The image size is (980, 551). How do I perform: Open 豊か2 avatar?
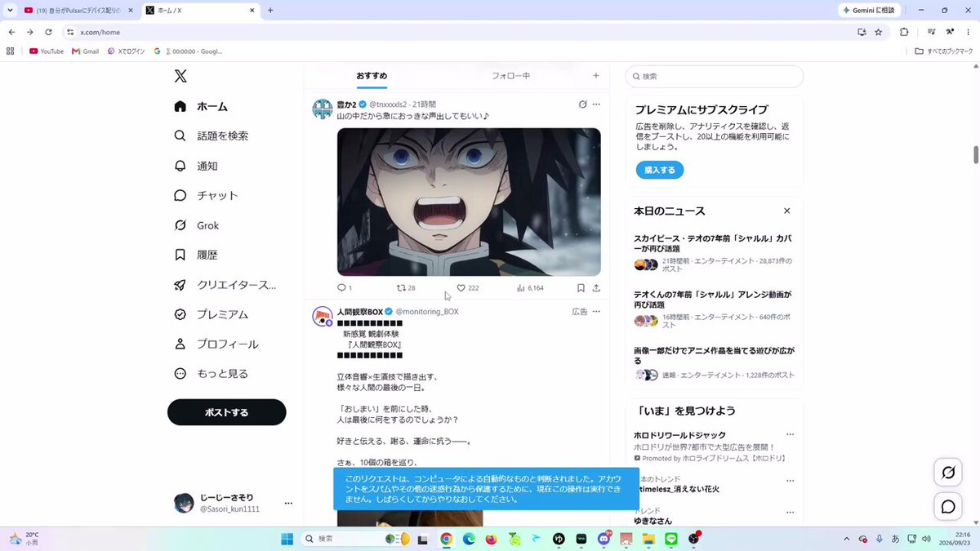click(323, 109)
